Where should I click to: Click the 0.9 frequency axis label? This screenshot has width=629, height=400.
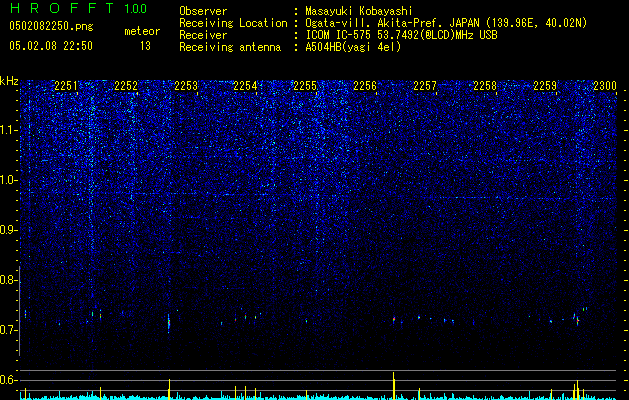pyautogui.click(x=8, y=230)
